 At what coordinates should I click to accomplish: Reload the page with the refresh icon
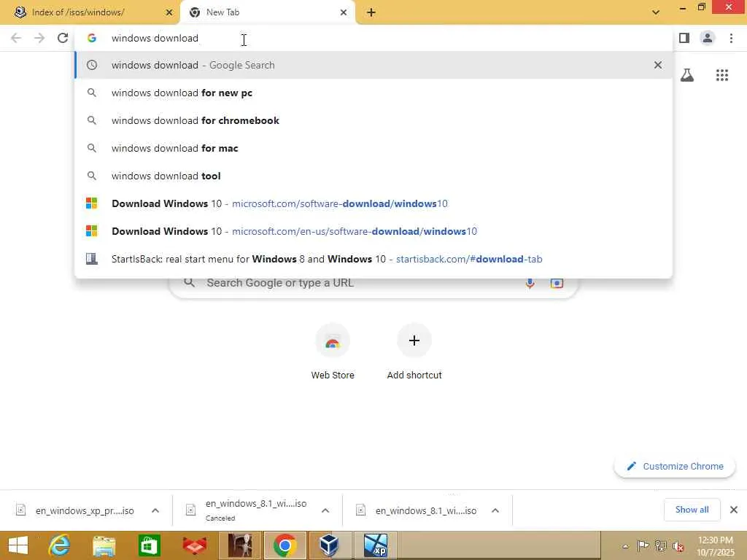(63, 38)
